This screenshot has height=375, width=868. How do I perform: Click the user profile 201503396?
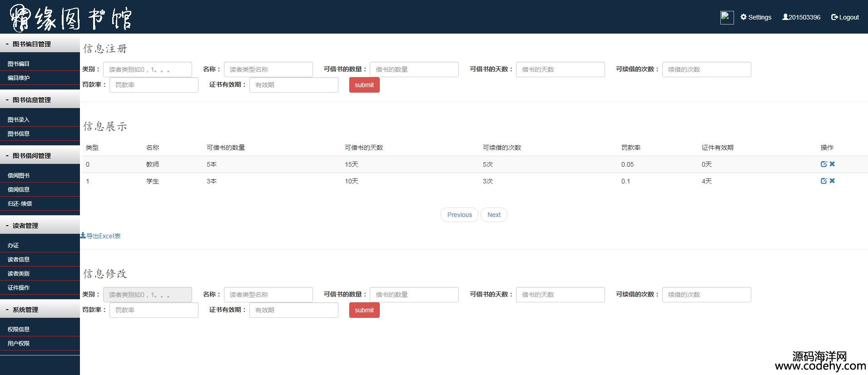click(801, 17)
